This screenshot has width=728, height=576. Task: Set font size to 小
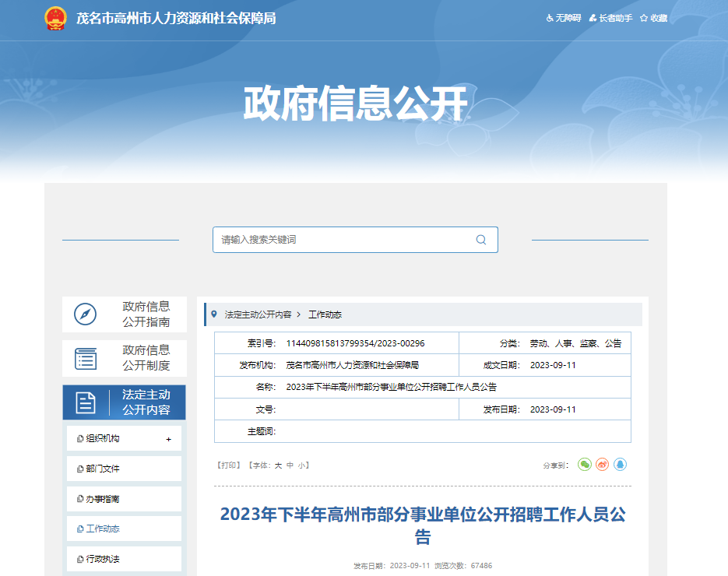[301, 465]
